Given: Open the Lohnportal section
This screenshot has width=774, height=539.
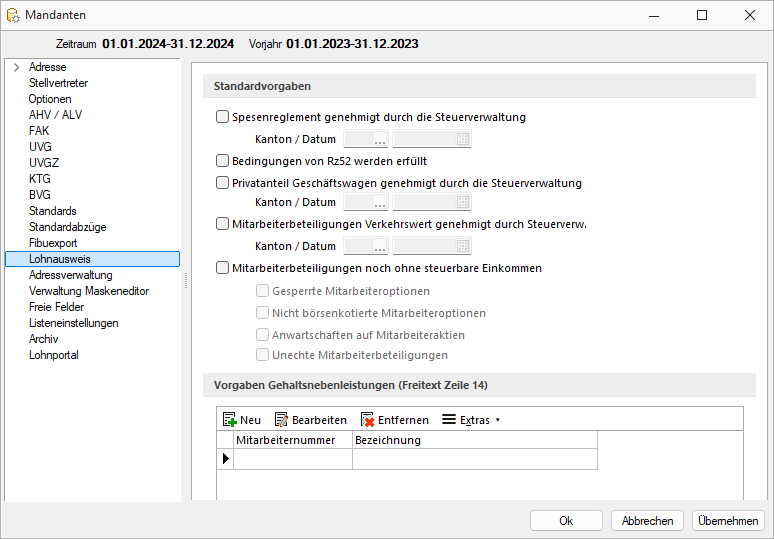Looking at the screenshot, I should [53, 355].
